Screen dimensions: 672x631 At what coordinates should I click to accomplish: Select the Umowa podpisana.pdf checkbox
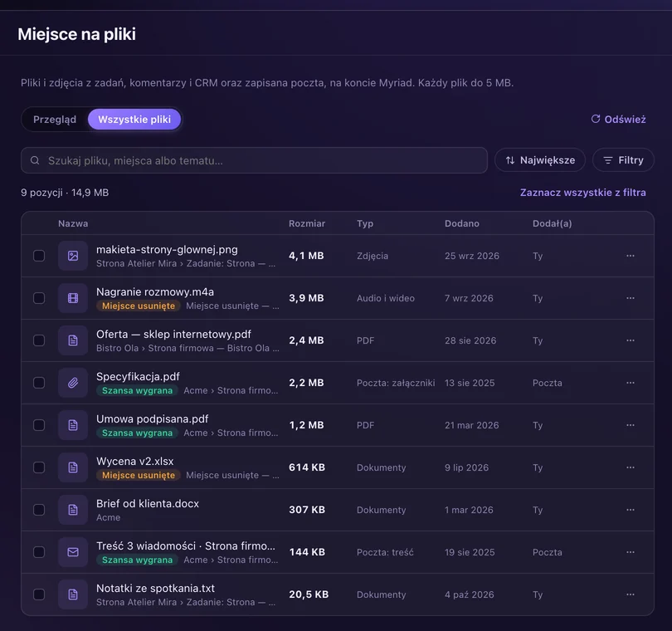click(39, 425)
